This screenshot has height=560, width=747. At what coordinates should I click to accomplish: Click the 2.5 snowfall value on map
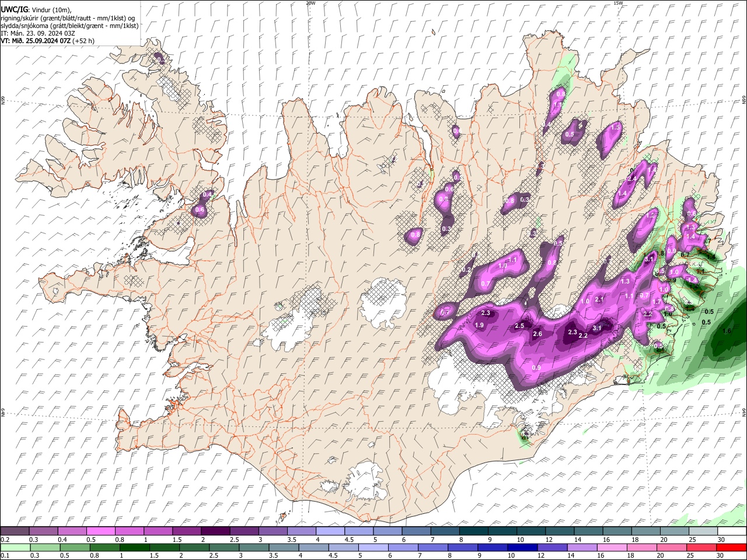coord(519,325)
